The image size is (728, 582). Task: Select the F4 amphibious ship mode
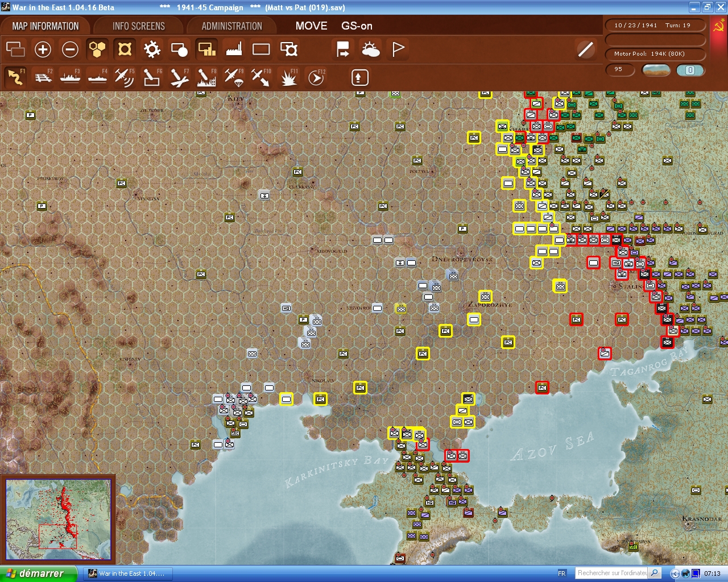(x=97, y=77)
